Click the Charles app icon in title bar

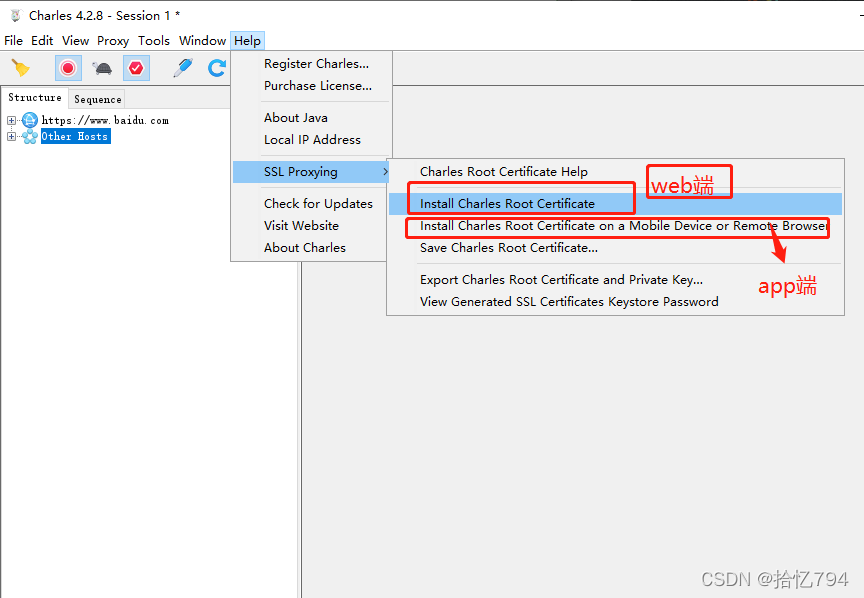tap(15, 15)
